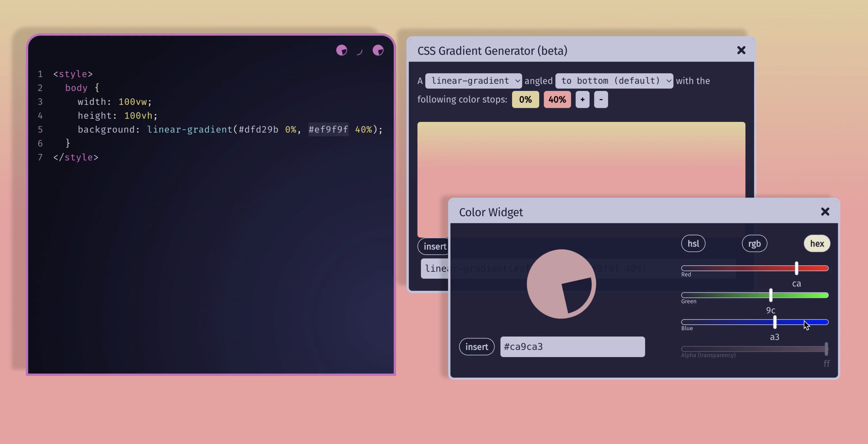This screenshot has width=868, height=444.
Task: Click the Red slider handle
Action: click(796, 268)
